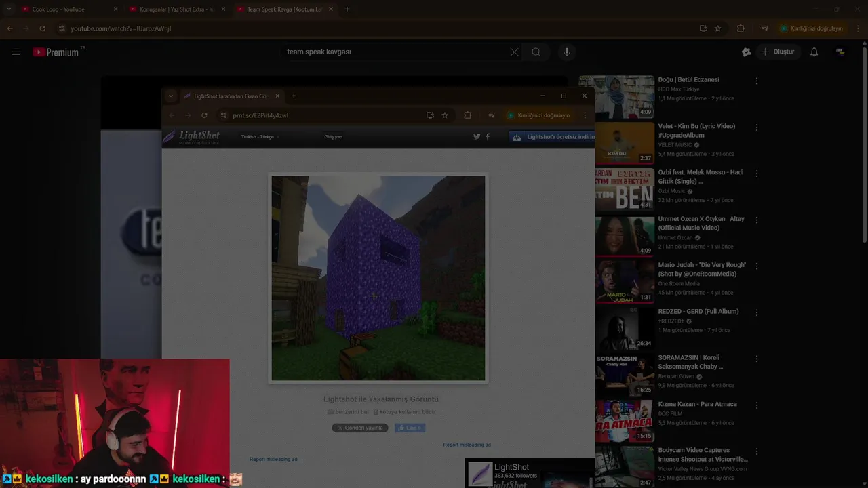
Task: Clear the YouTube search box with the X
Action: [x=514, y=52]
